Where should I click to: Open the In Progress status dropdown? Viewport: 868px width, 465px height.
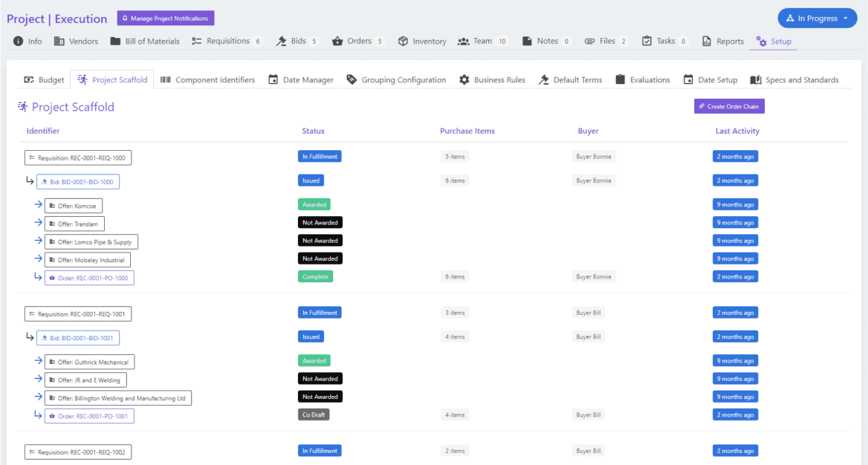[817, 18]
